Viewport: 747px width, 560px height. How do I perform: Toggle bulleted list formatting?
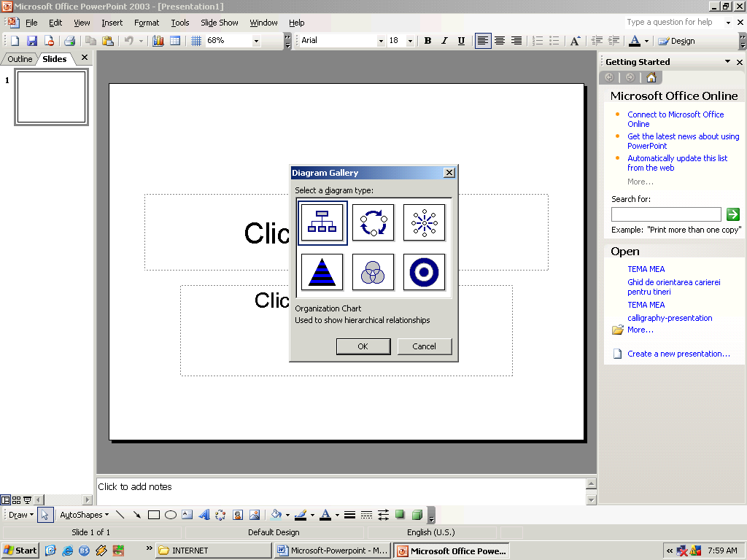[554, 41]
